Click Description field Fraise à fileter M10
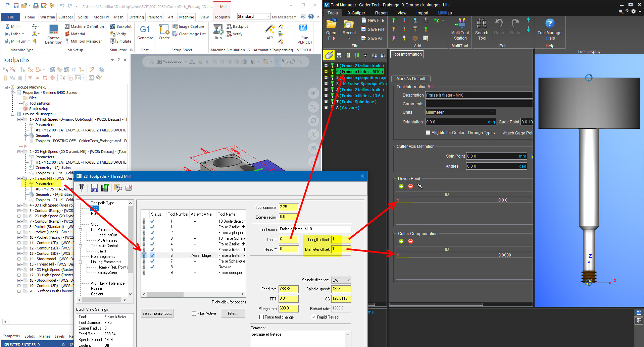Image resolution: width=644 pixels, height=347 pixels. [479, 95]
